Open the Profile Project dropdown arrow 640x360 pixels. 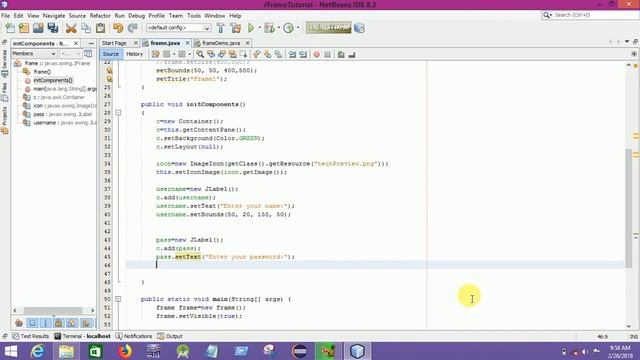(298, 28)
